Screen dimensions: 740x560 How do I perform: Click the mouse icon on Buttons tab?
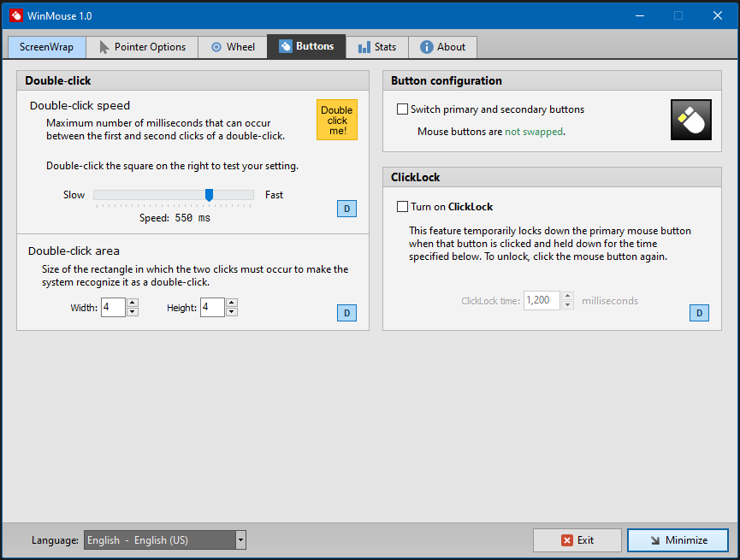coord(286,46)
